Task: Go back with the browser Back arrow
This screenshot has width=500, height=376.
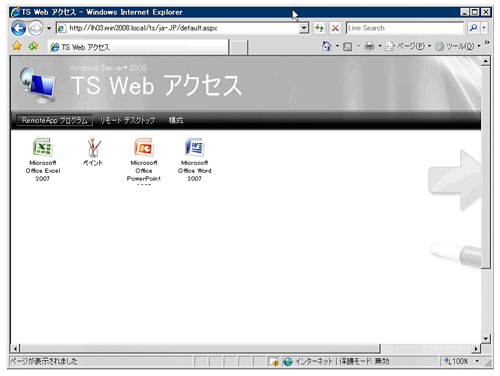Action: point(18,28)
